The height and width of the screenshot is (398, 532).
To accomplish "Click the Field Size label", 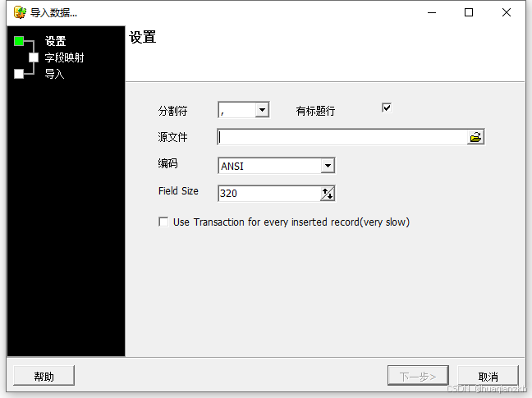I will [178, 191].
